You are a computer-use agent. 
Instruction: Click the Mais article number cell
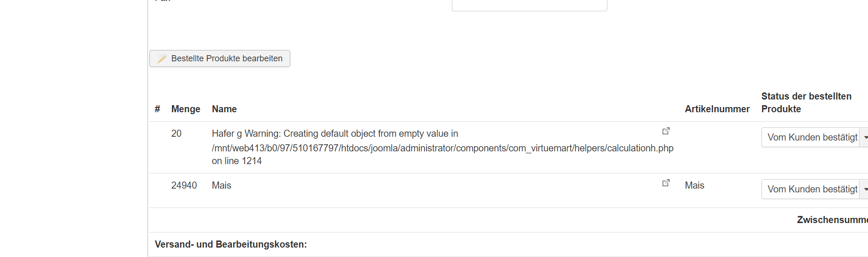694,185
